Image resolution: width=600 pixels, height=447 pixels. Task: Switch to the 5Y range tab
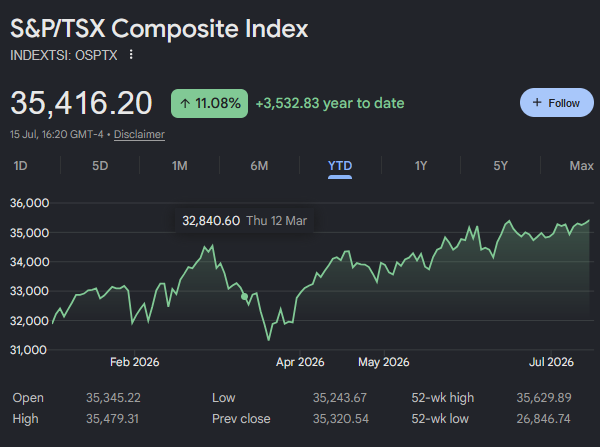[x=500, y=166]
